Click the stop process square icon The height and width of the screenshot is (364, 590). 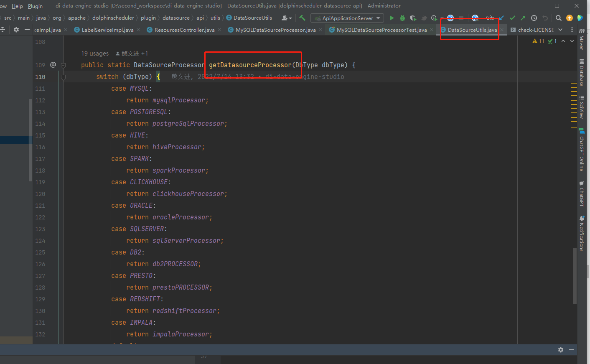click(461, 18)
